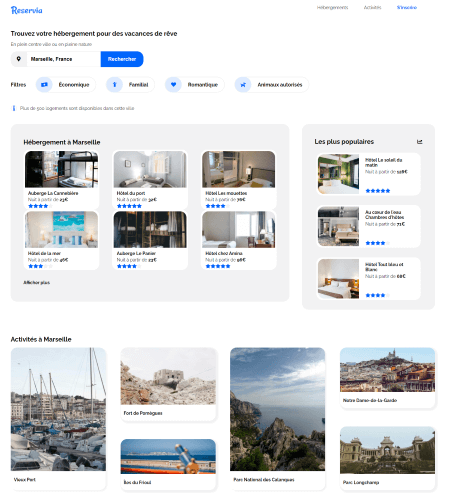The width and height of the screenshot is (455, 500).
Task: Open the Vieux Port activity card
Action: [58, 419]
